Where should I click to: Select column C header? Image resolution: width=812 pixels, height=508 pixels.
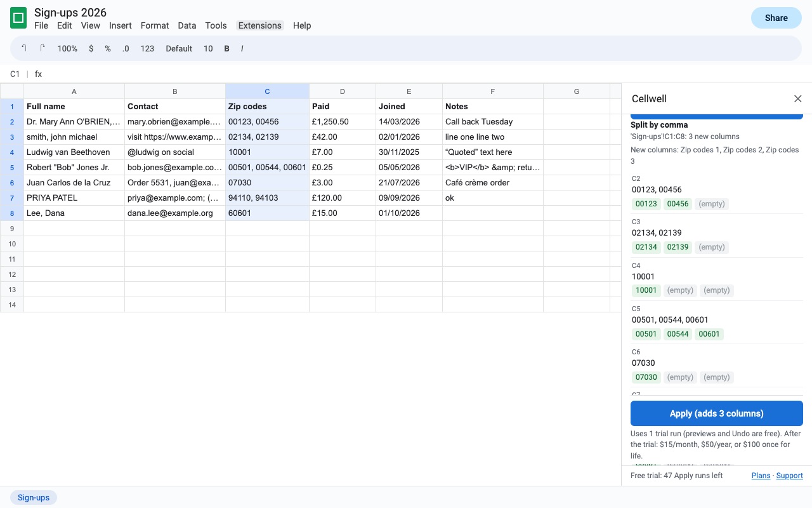click(x=267, y=91)
